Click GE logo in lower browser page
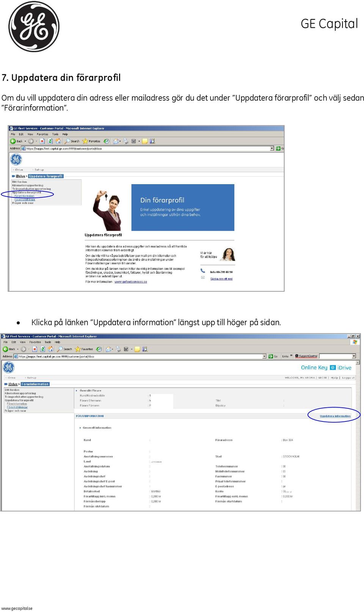The image size is (364, 612). pos(9,368)
